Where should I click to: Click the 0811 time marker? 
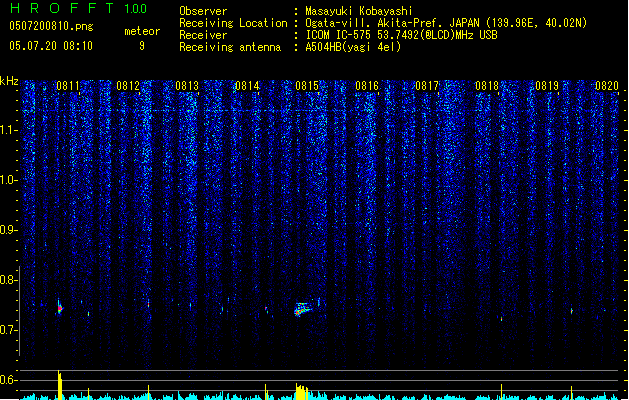click(x=68, y=86)
